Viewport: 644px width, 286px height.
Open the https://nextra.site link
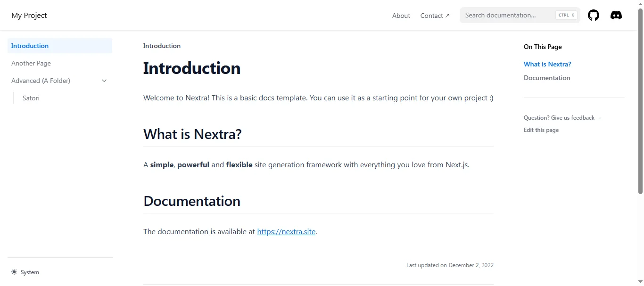coord(286,231)
